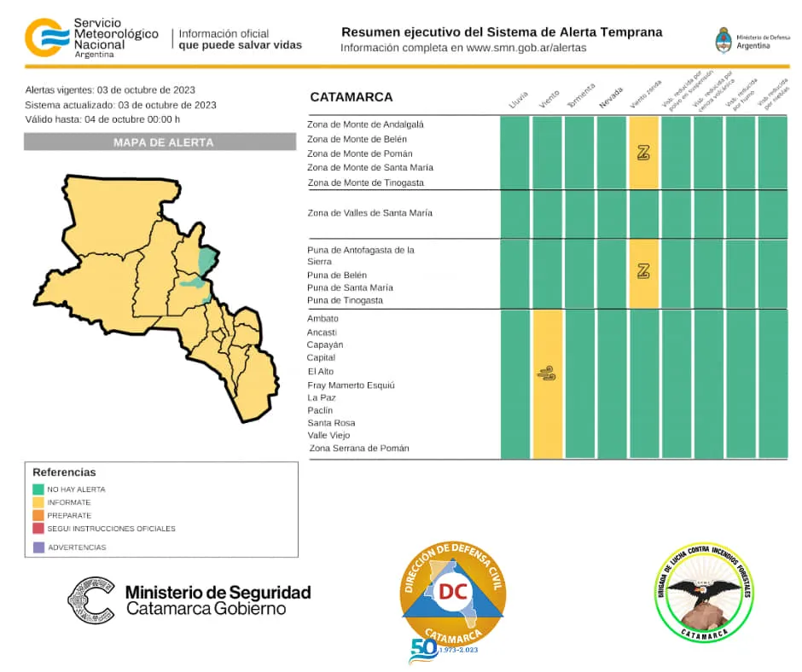The image size is (802, 672).
Task: Click the www.smn.gob.ar/alertas text
Action: [526, 48]
